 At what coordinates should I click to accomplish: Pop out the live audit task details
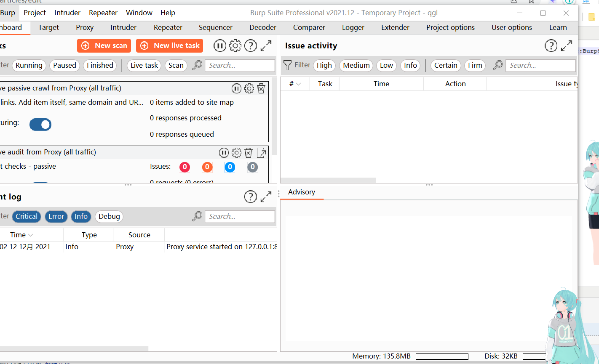click(262, 153)
